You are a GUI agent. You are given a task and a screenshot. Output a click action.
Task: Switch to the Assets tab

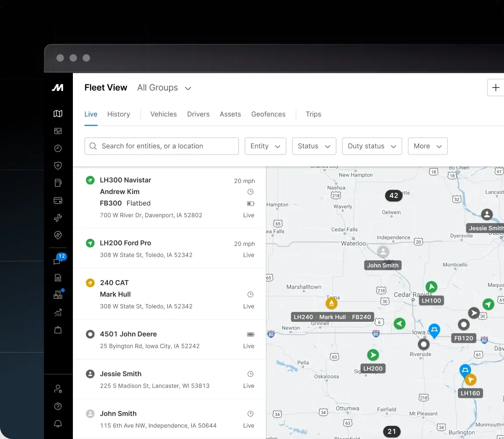(230, 114)
